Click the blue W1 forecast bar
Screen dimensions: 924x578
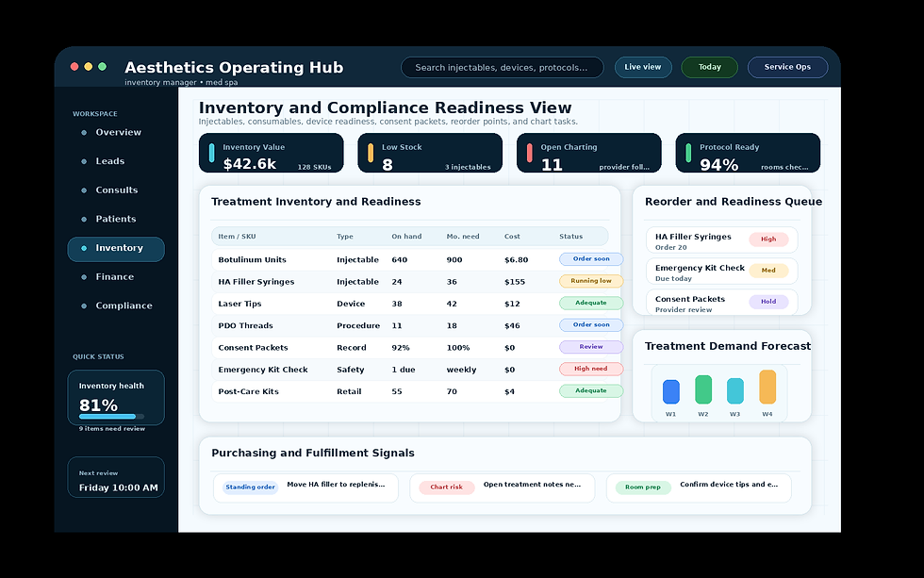671,392
